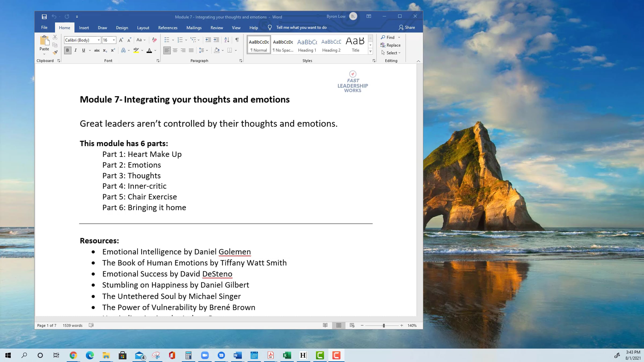The image size is (644, 362).
Task: Expand the Styles gallery more arrow
Action: point(370,51)
